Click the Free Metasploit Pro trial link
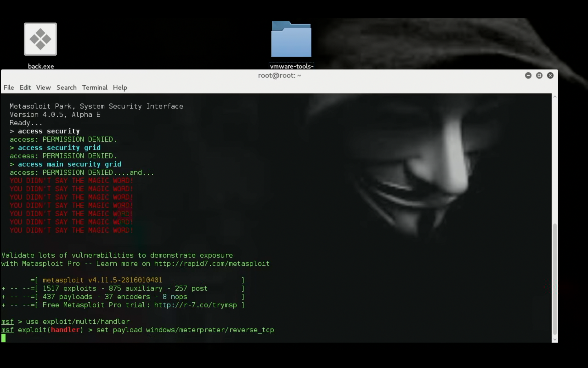Image resolution: width=588 pixels, height=368 pixels. [195, 305]
